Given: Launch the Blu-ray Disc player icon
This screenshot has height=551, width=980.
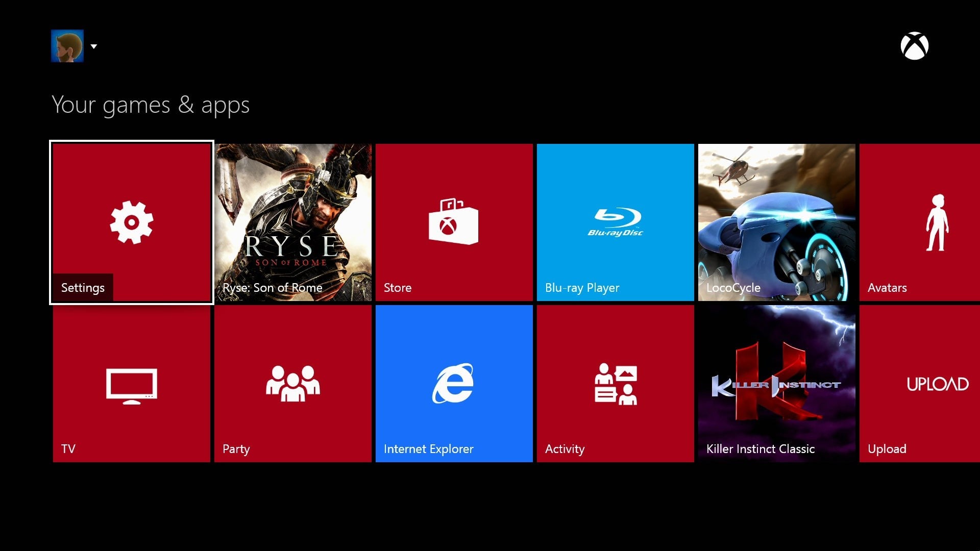Looking at the screenshot, I should pos(615,222).
